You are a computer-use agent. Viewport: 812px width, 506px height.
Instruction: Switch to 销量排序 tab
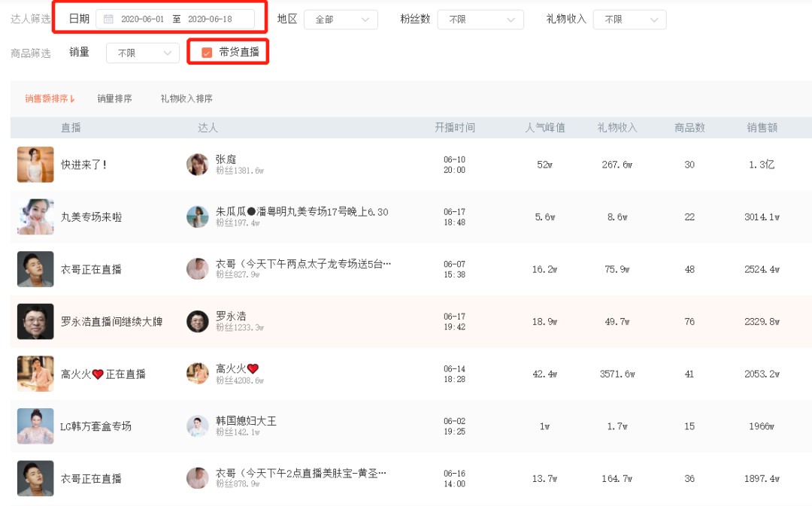114,98
